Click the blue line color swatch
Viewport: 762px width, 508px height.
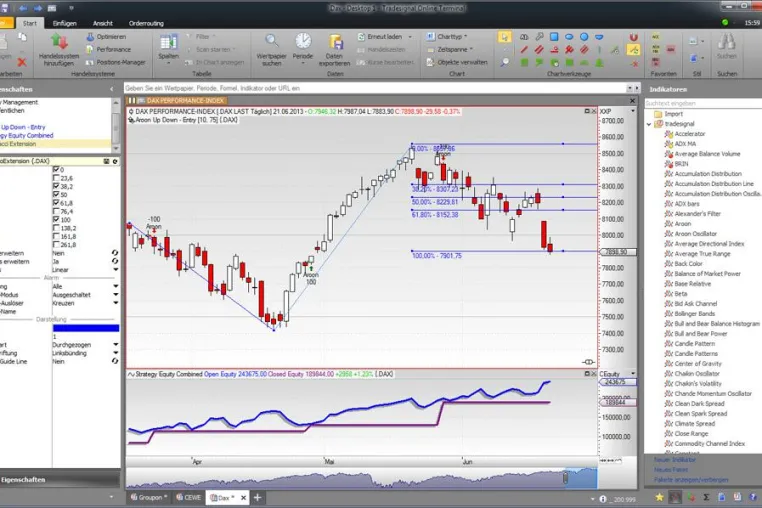coord(86,328)
